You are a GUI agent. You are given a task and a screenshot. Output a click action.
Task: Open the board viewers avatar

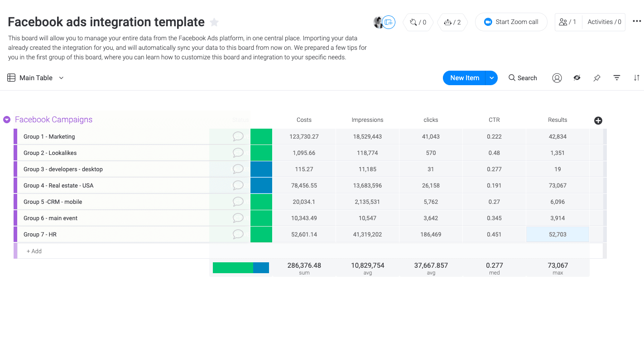[384, 22]
